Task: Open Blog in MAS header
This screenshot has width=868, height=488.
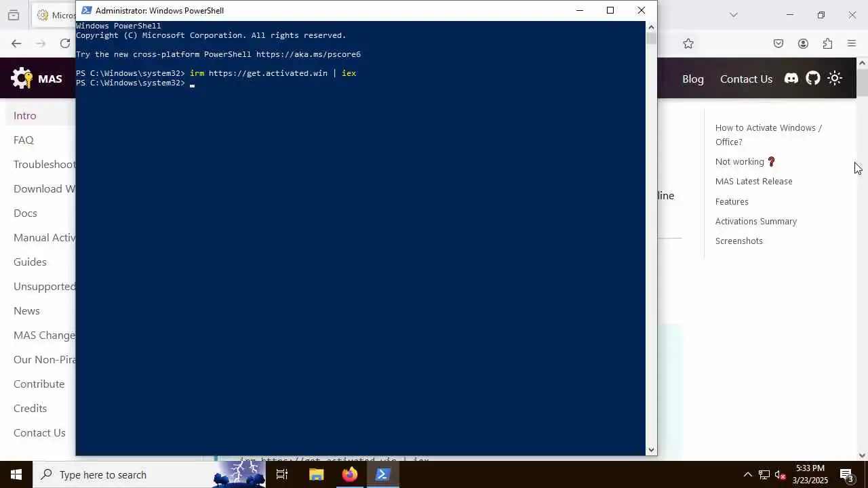Action: coord(693,79)
